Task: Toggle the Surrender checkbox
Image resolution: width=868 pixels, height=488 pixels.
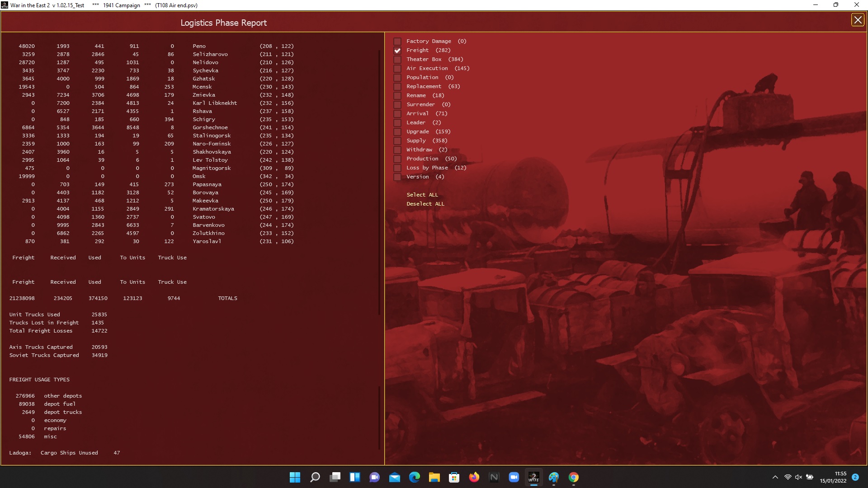Action: [397, 105]
